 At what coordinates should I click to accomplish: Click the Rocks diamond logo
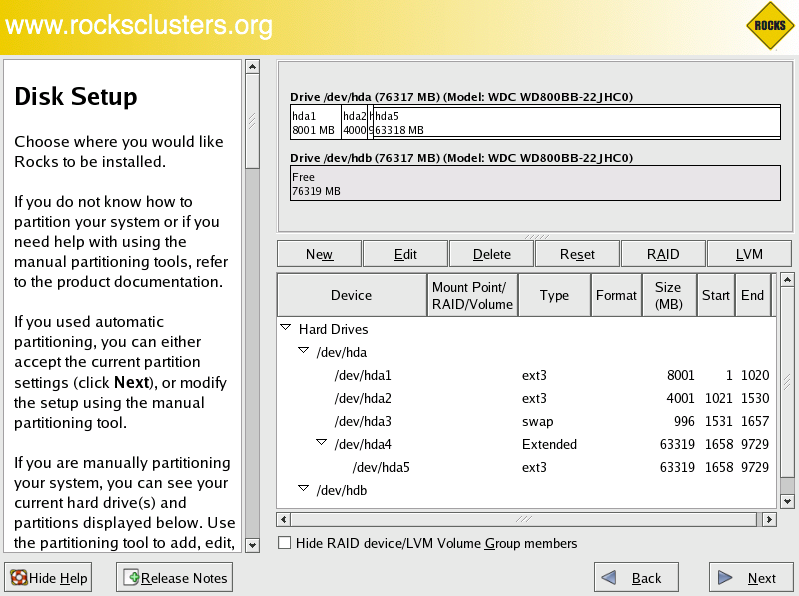coord(769,26)
